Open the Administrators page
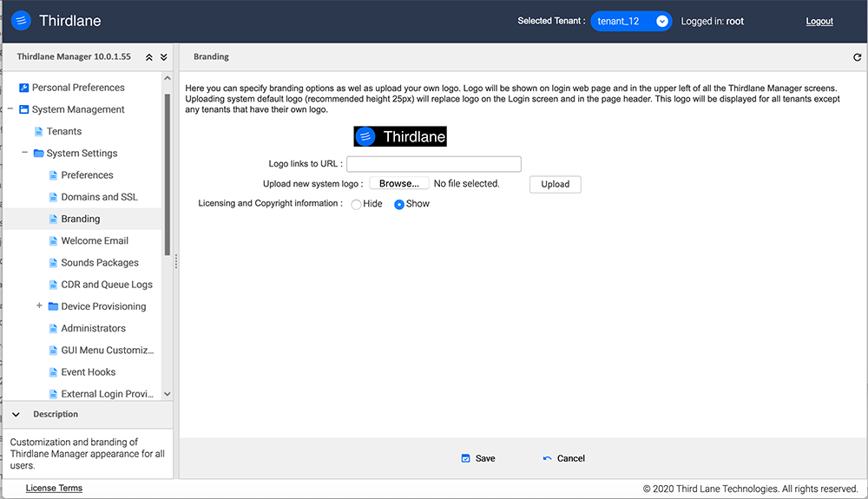This screenshot has width=868, height=499. pos(93,328)
